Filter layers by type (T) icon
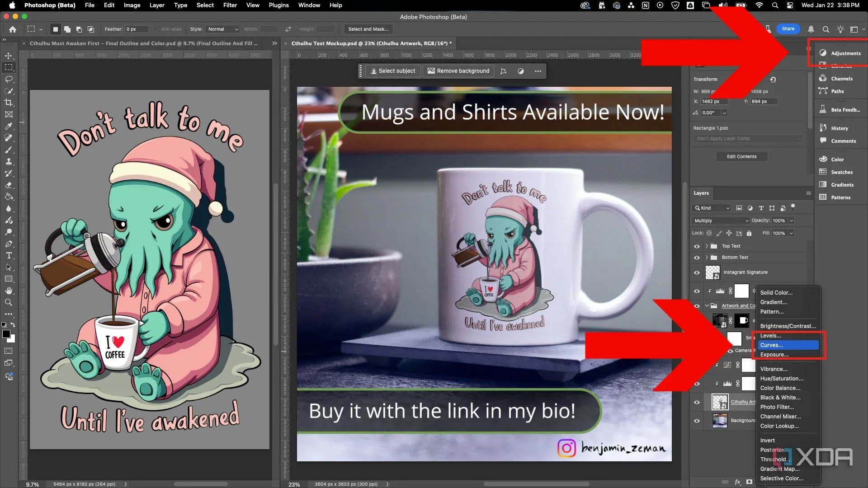Image resolution: width=868 pixels, height=488 pixels. tap(761, 208)
